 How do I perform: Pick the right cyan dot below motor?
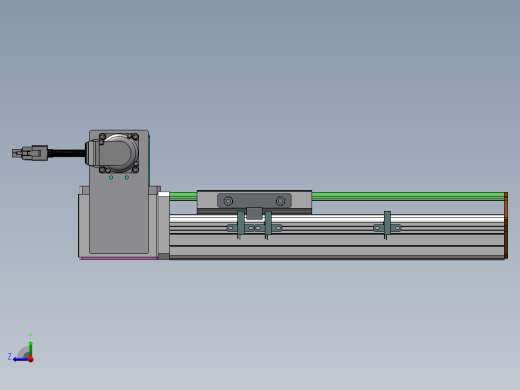[x=127, y=178]
